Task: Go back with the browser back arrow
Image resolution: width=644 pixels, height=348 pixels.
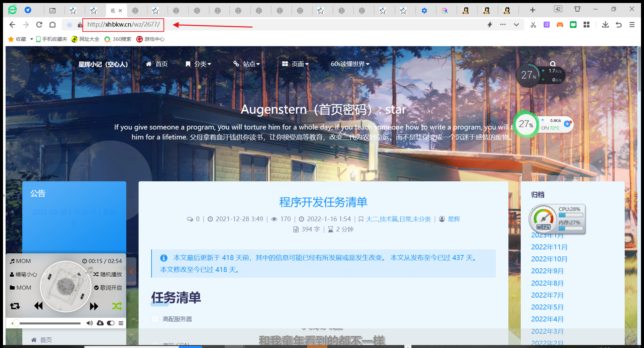Action: (x=12, y=25)
